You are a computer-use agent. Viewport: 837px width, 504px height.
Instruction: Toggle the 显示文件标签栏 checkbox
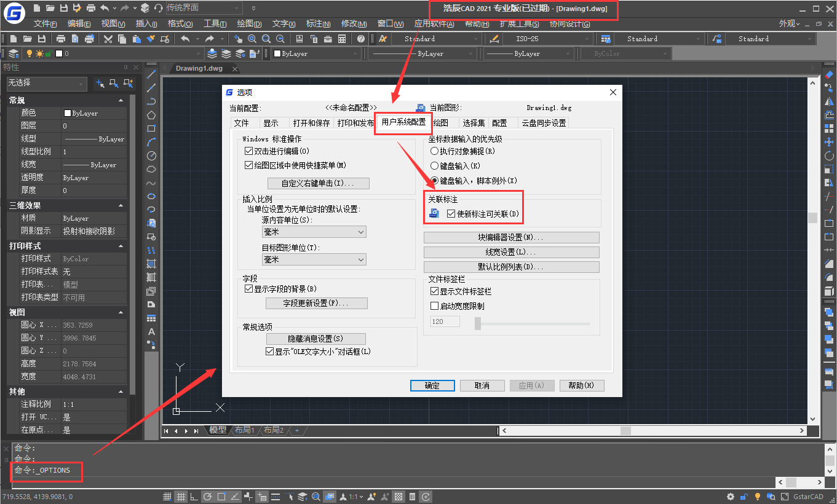tap(435, 291)
